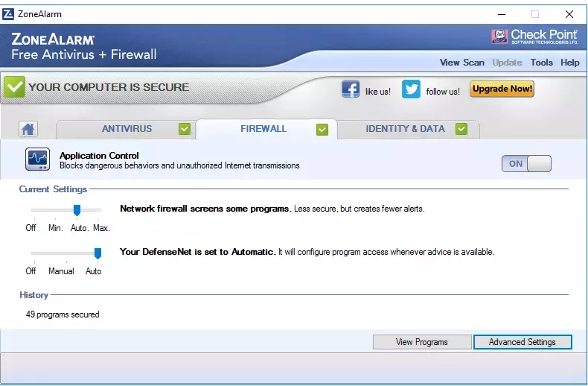588x386 pixels.
Task: Click the Update menu item
Action: [x=508, y=63]
